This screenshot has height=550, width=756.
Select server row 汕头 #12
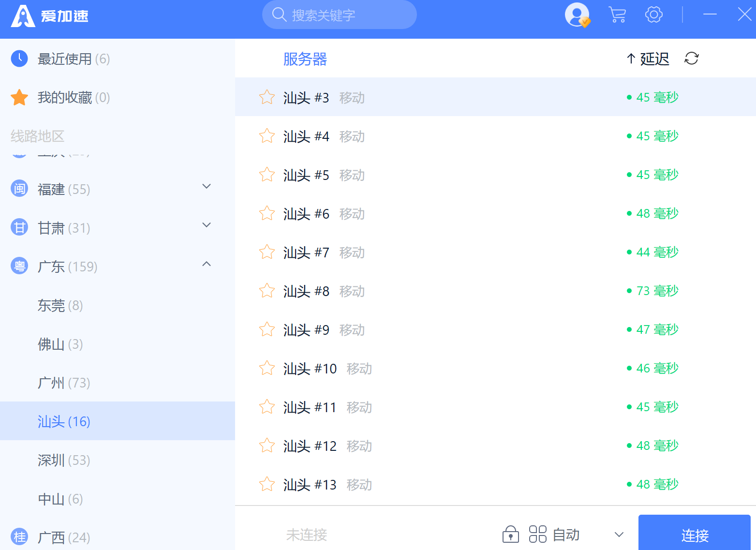point(495,446)
